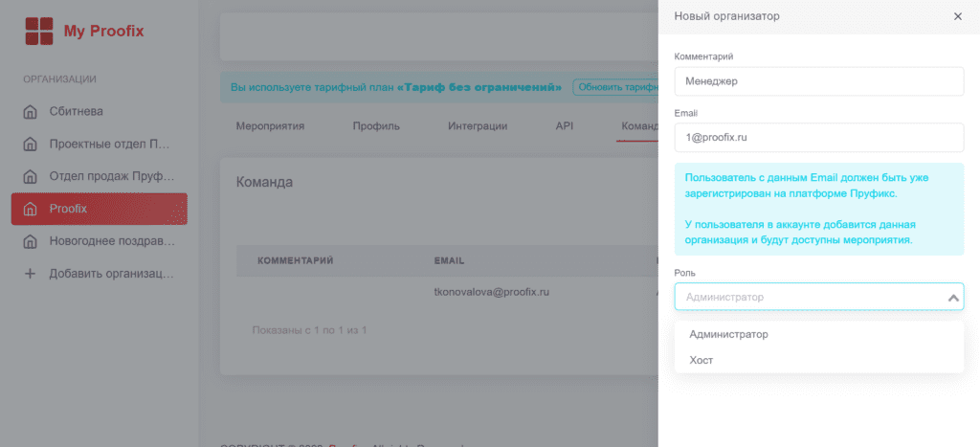Click the ОРГАНИЗАЦИИ sidebar heading
Screen dimensions: 980x447
tap(60, 79)
